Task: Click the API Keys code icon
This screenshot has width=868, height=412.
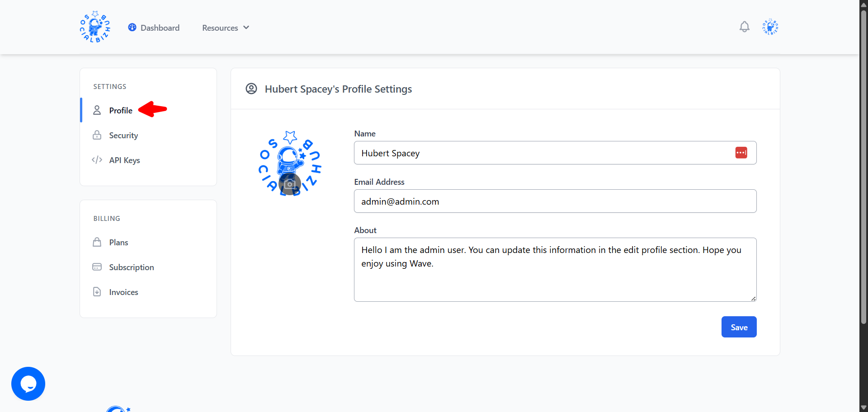Action: pyautogui.click(x=97, y=160)
